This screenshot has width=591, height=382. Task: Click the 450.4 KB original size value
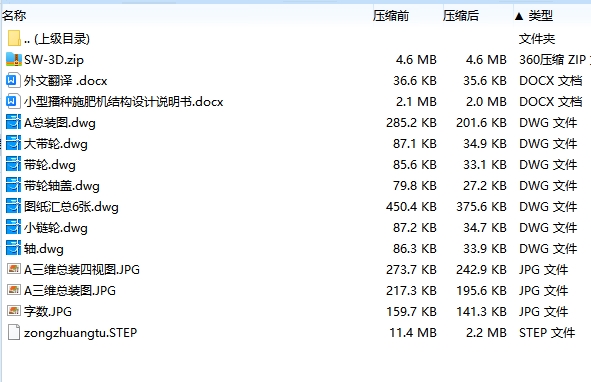[x=411, y=207]
